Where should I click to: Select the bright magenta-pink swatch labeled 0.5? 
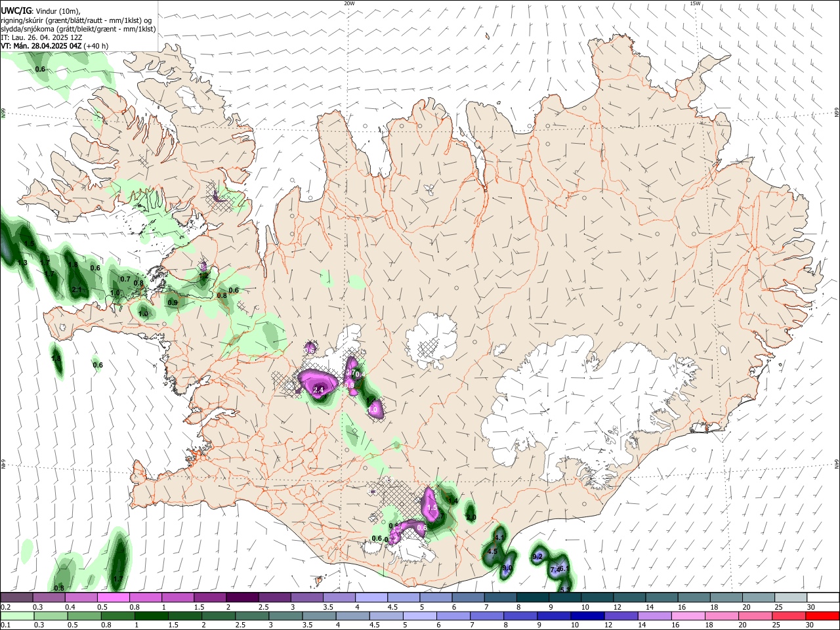pyautogui.click(x=114, y=597)
